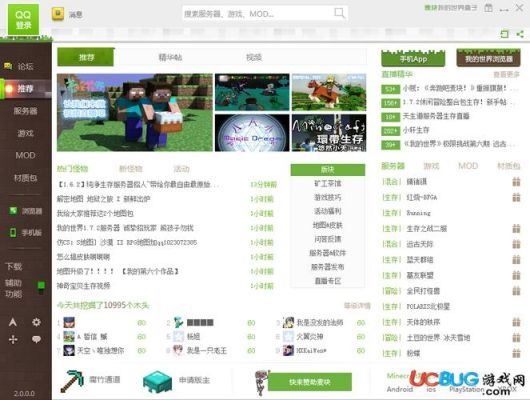530x400 pixels.
Task: Click 查看更多 link beside 直播精华
Action: point(506,75)
